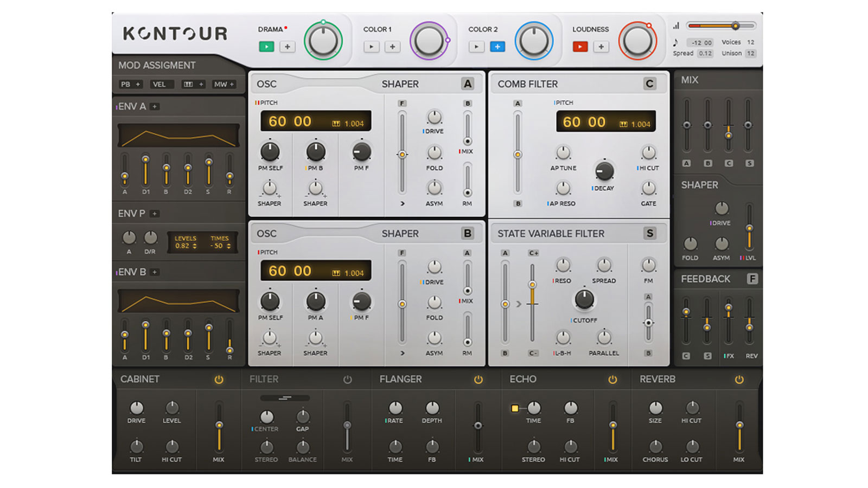Click the COLOR 2 macro knob
Viewport: 868px width, 488px height.
point(534,41)
